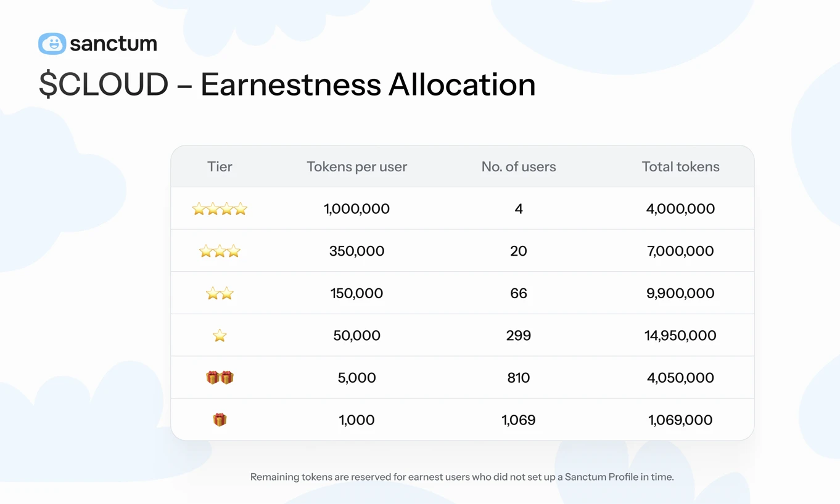Select the Total tokens column header
The image size is (840, 504).
point(680,166)
